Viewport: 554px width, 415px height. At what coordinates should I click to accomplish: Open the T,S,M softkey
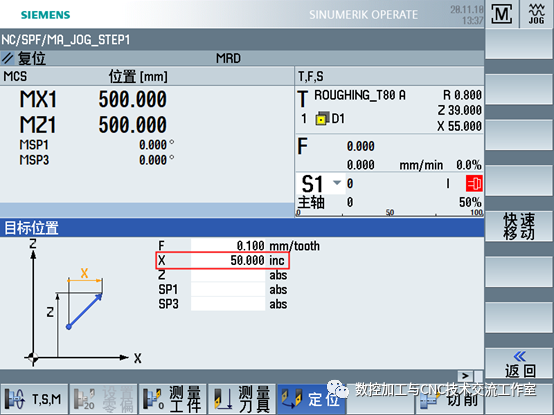click(34, 399)
